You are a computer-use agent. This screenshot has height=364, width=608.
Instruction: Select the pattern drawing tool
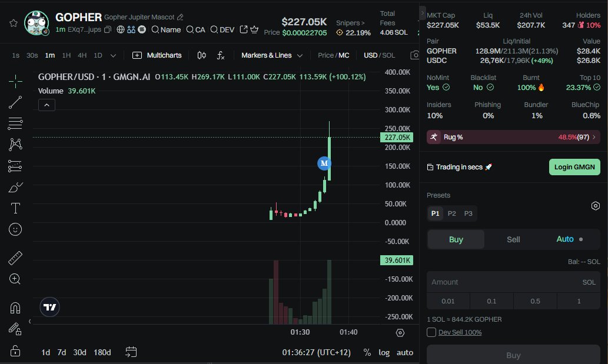[x=15, y=145]
